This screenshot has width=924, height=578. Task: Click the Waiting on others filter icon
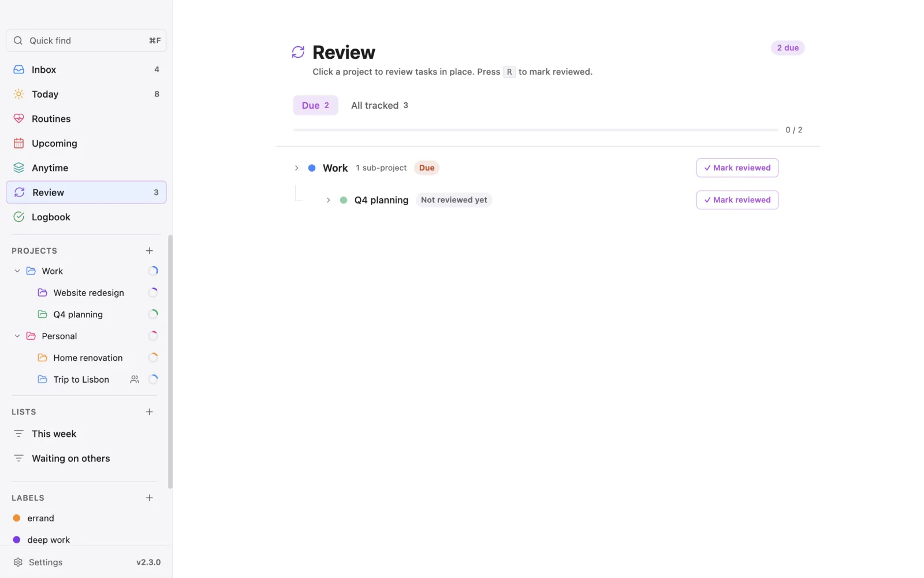tap(19, 458)
